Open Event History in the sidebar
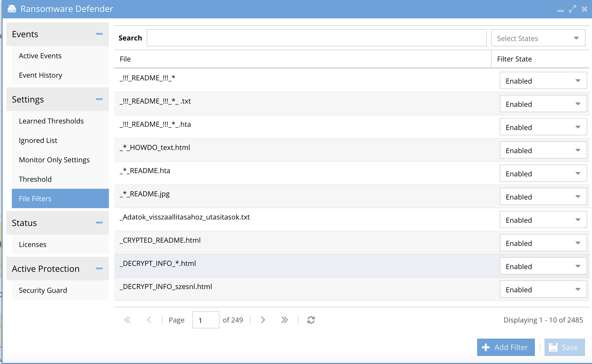Viewport: 592px width, 364px height. [40, 75]
